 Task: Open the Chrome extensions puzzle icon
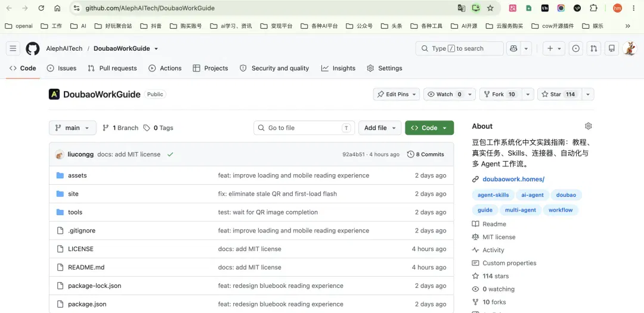click(x=593, y=8)
